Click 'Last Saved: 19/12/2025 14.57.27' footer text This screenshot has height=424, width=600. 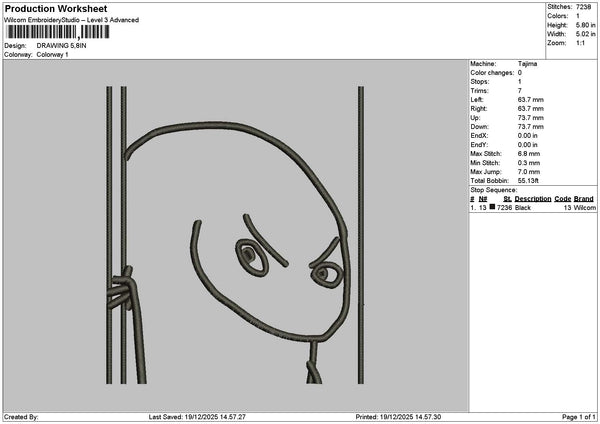(197, 417)
